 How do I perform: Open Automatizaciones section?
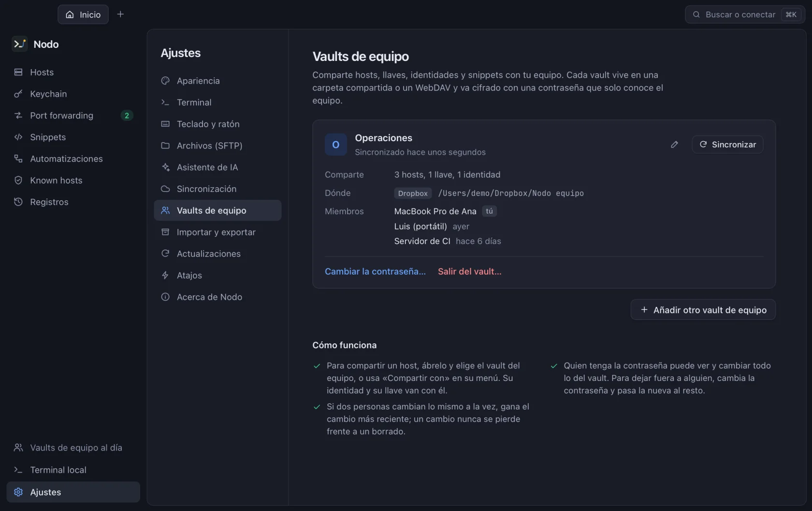73,159
